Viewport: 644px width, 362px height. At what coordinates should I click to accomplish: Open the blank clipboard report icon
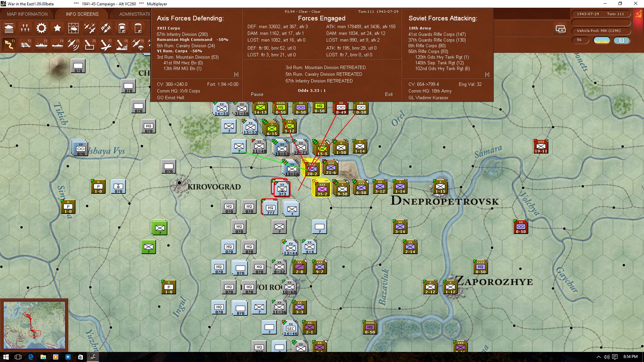point(138,28)
